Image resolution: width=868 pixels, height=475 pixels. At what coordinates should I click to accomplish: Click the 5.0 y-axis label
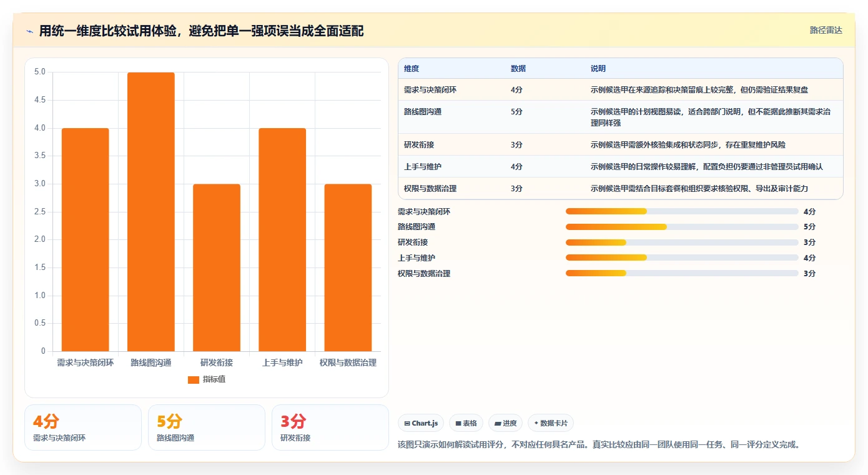(40, 72)
